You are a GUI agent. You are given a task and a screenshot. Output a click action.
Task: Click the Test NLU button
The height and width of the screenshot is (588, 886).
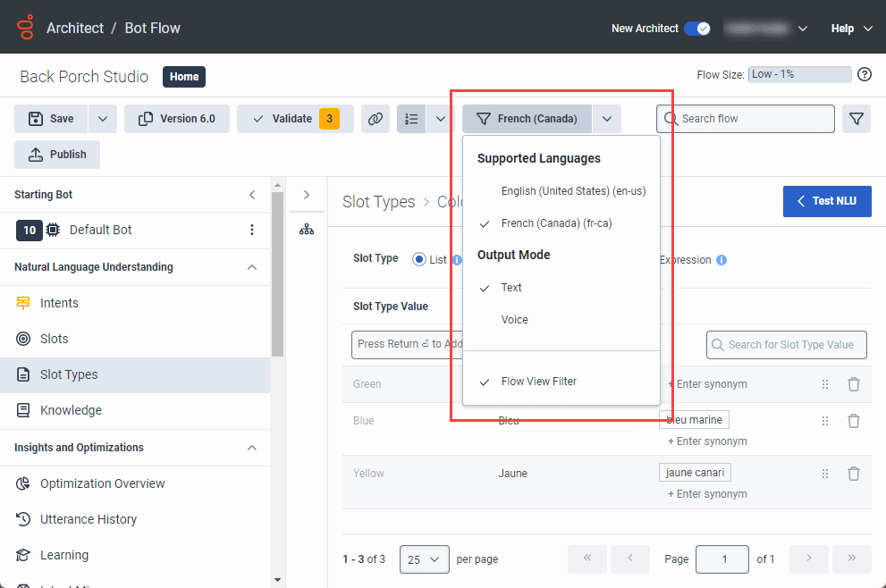click(x=826, y=201)
